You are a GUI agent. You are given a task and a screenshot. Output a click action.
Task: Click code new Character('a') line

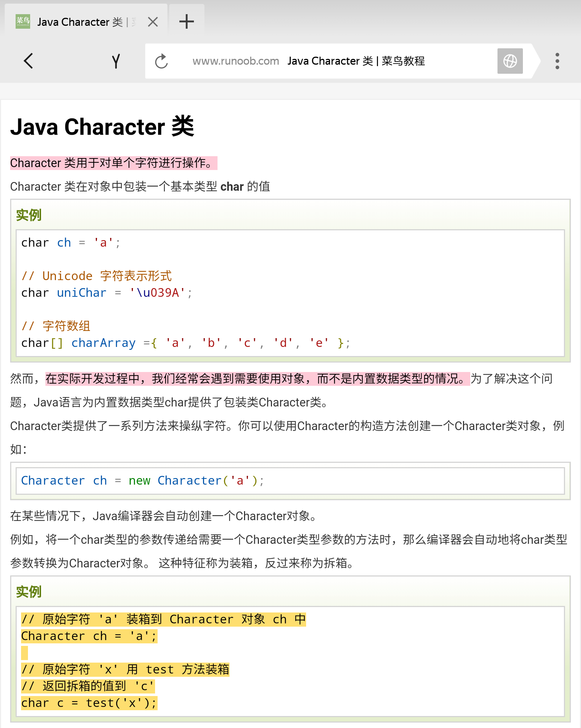tap(143, 481)
